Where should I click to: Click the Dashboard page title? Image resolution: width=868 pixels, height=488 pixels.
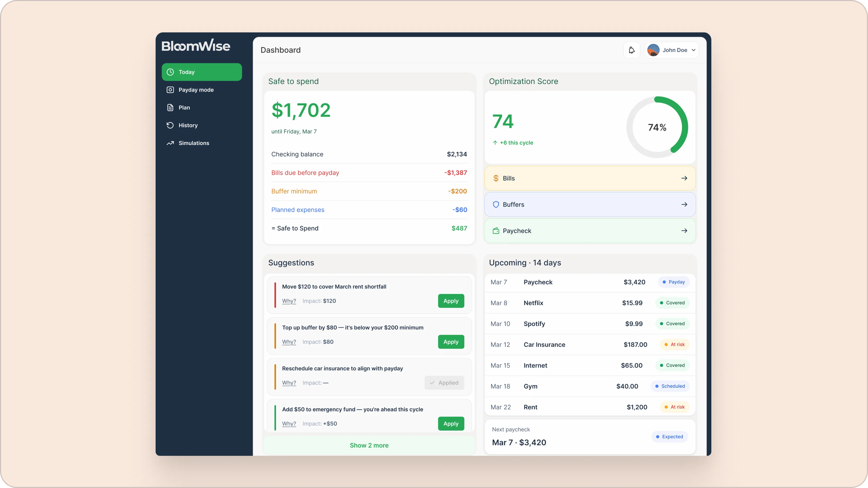[x=280, y=50]
